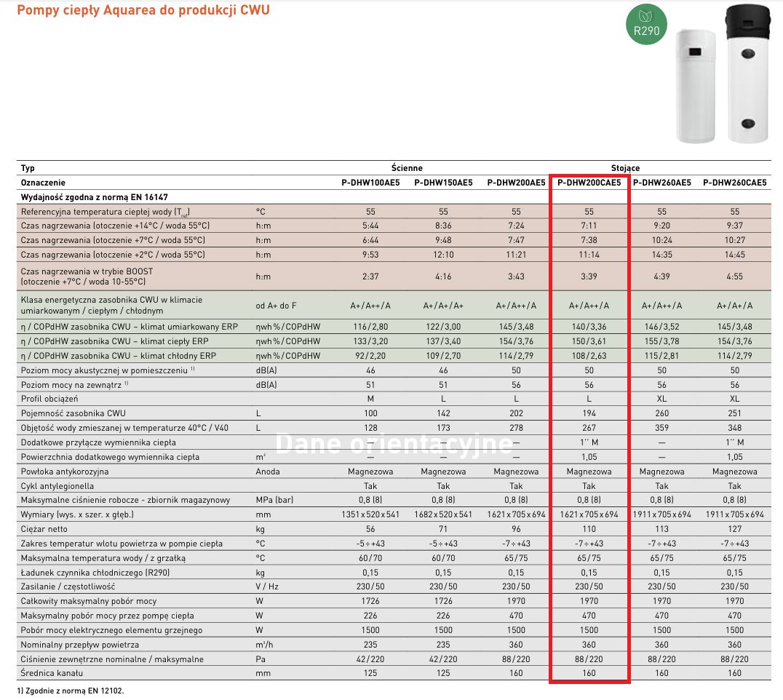Select the Profil obciążeń row label
Screen dimensions: 783x700
point(49,399)
